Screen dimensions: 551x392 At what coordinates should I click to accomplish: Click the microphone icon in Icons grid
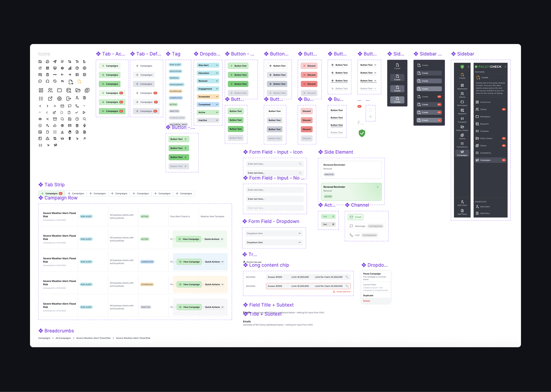[85, 126]
